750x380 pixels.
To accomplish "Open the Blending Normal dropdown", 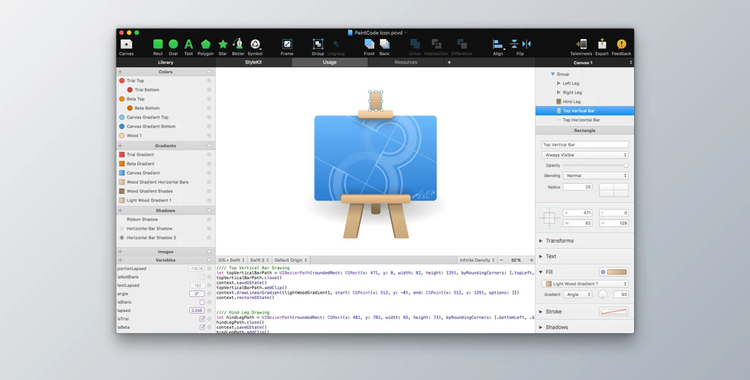I will 596,176.
